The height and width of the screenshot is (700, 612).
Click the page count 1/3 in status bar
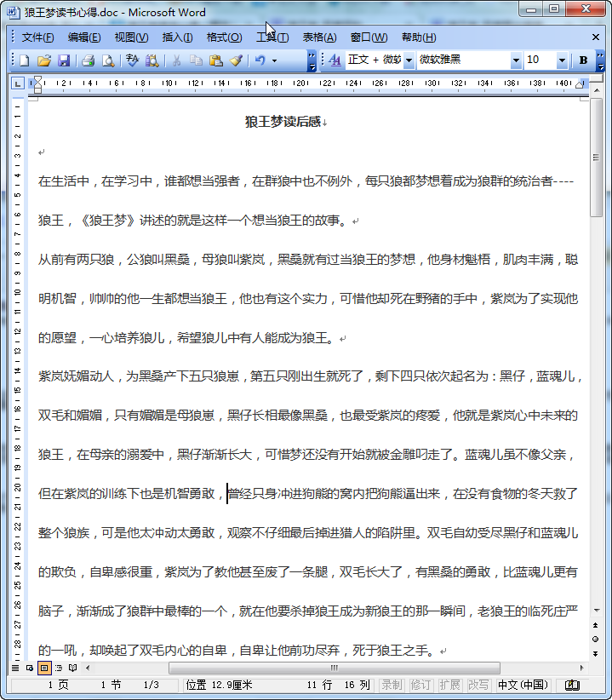coord(152,685)
